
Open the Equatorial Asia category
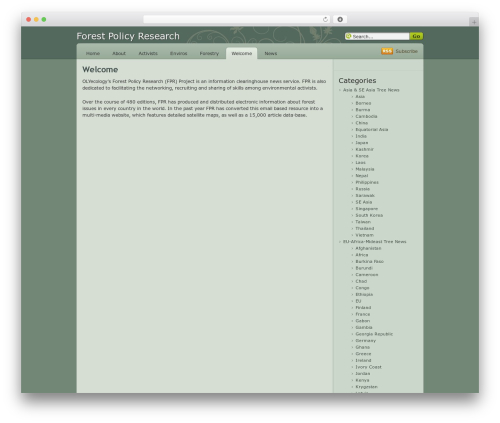coord(372,130)
